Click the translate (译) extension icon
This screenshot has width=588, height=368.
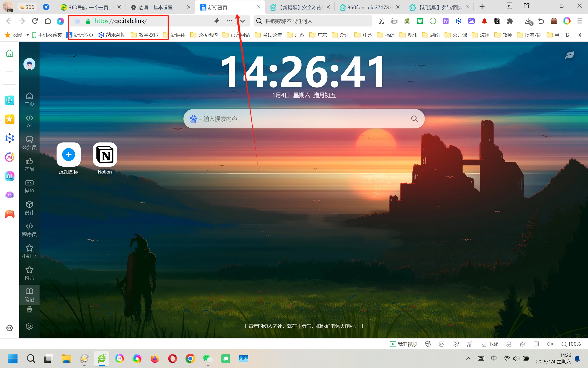[x=445, y=21]
